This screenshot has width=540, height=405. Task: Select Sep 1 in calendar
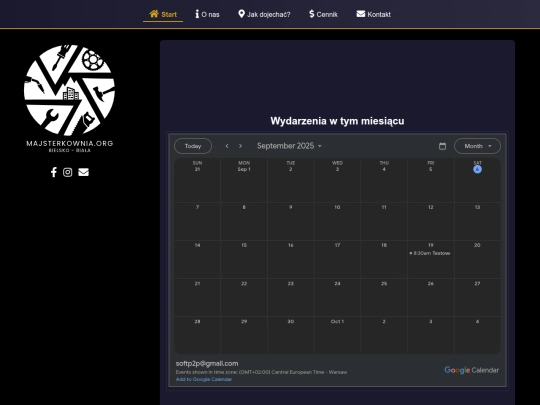[x=244, y=169]
